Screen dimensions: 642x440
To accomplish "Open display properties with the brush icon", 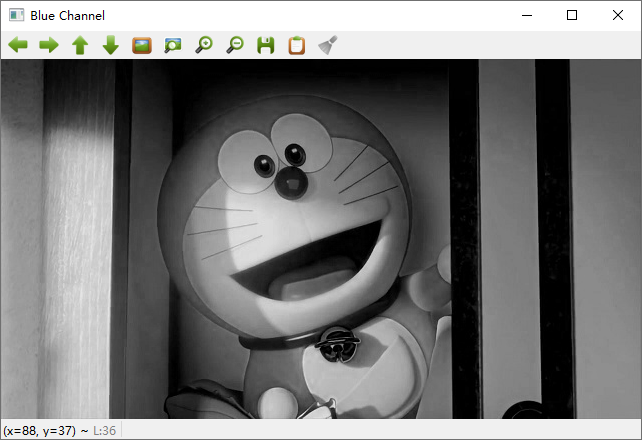I will pyautogui.click(x=327, y=45).
